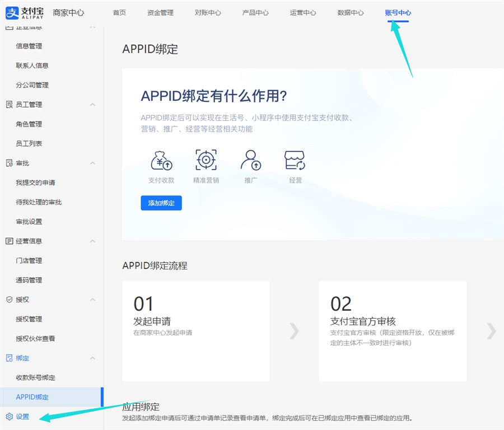Click the 绑定 sidebar icon
Viewport: 504px width, 430px height.
click(x=10, y=358)
